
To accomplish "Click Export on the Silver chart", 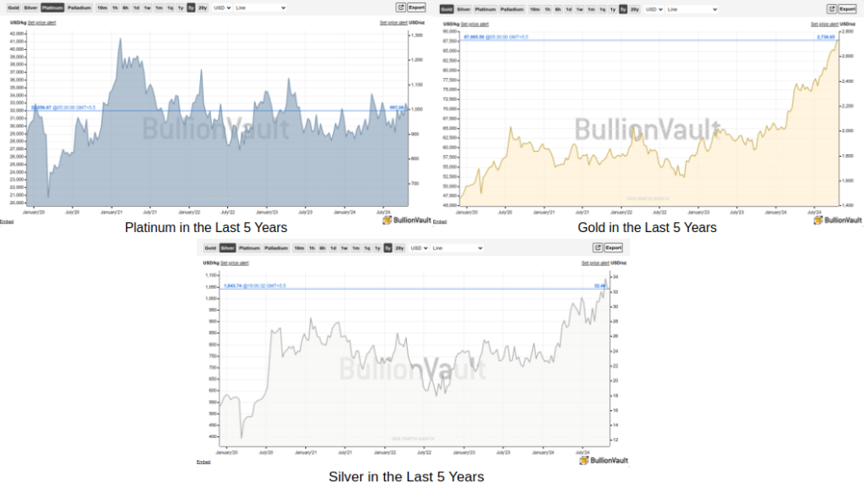I will (x=614, y=247).
